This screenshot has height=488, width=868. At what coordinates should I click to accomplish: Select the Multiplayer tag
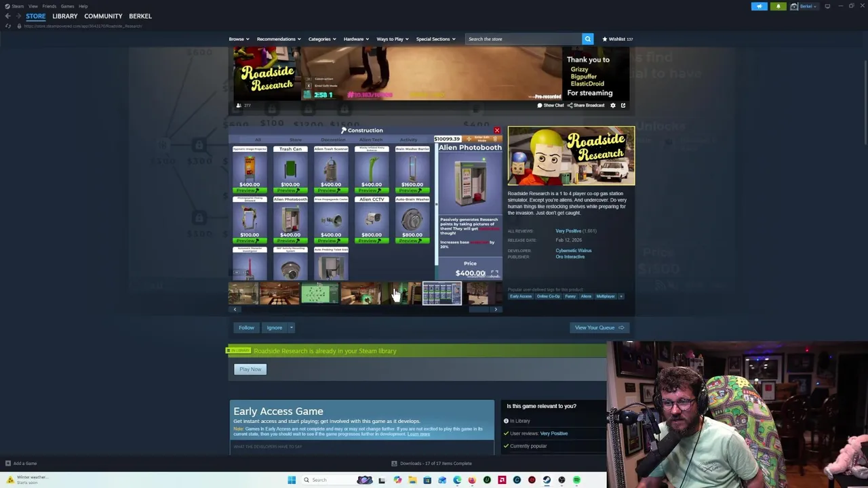pos(606,296)
